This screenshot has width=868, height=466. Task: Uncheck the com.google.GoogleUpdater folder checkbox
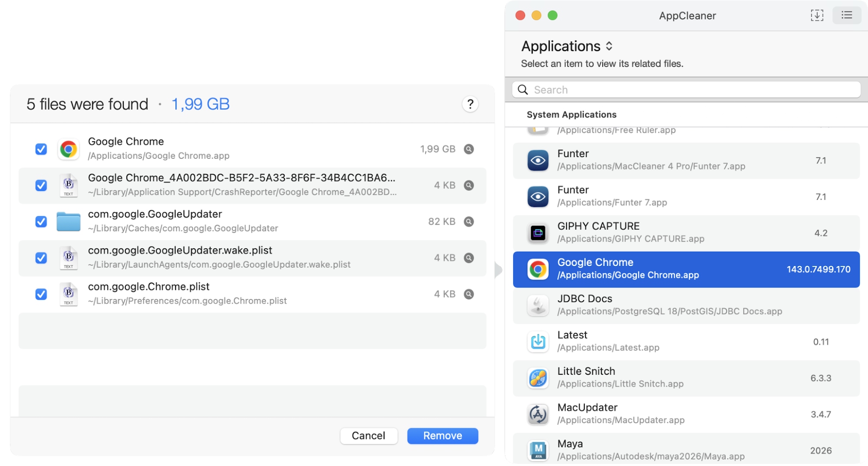point(41,222)
